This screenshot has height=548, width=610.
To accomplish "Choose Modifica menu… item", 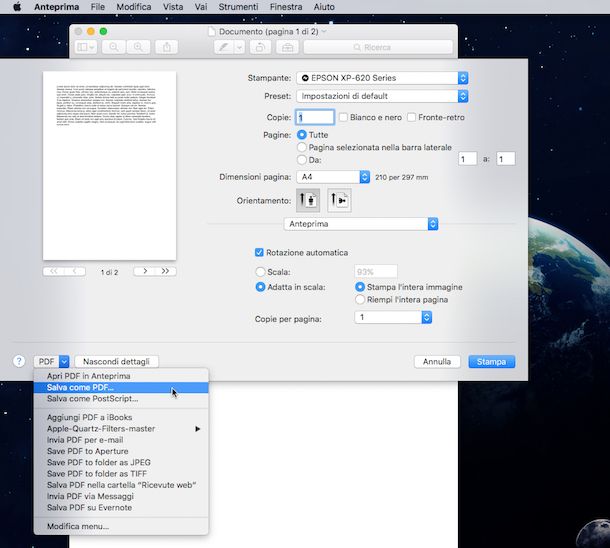I will point(121,526).
